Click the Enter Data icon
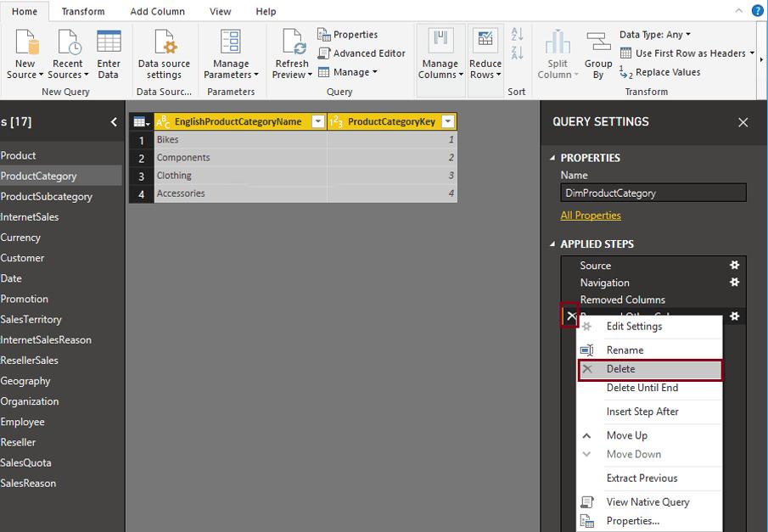The image size is (768, 532). [x=109, y=42]
